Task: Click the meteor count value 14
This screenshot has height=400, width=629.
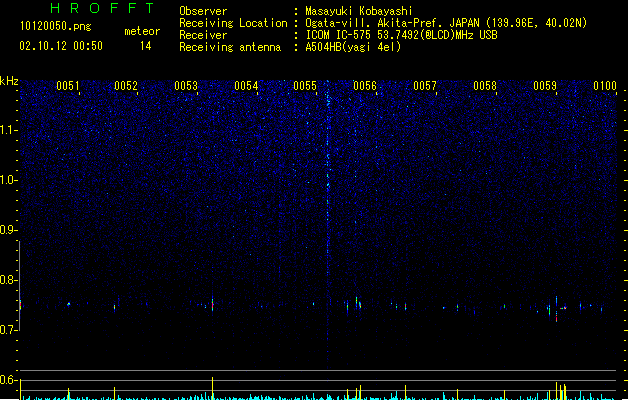Action: tap(146, 46)
